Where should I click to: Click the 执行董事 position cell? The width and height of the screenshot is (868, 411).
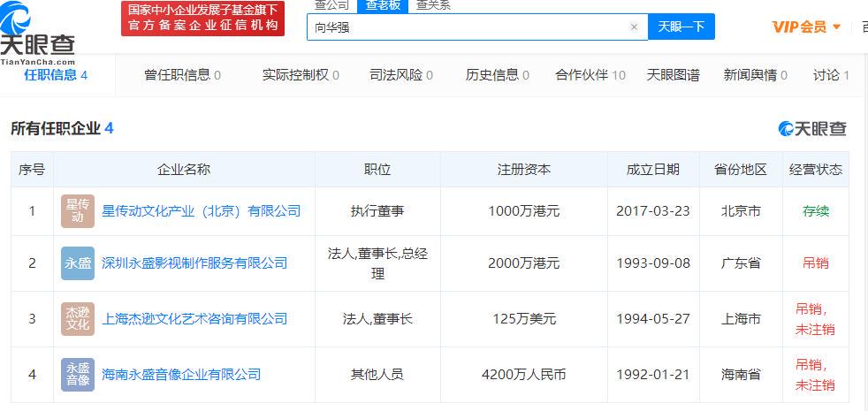(377, 211)
